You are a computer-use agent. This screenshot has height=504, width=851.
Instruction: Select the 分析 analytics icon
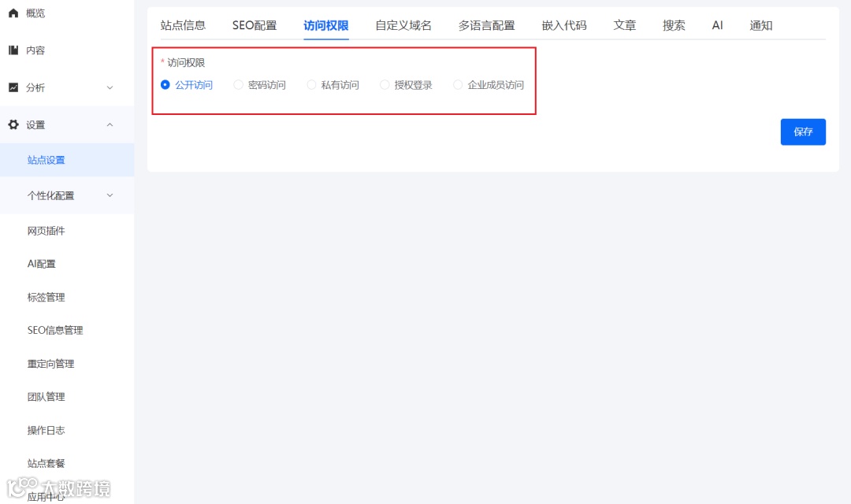[x=11, y=87]
